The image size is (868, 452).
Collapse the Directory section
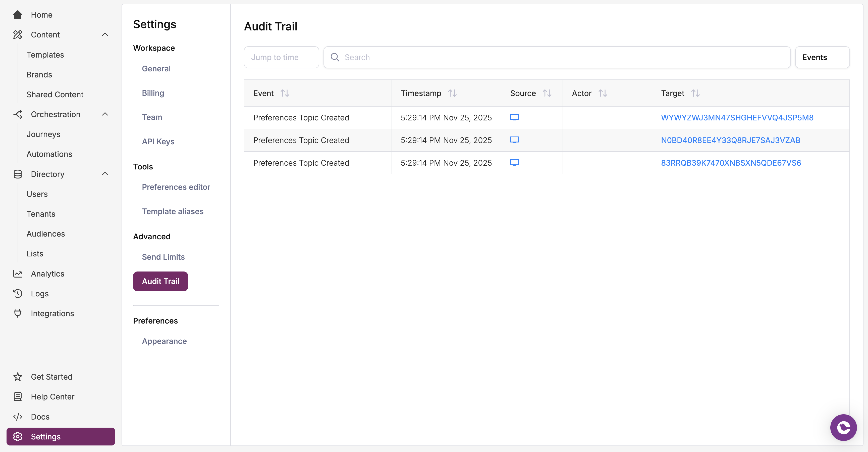click(x=105, y=174)
